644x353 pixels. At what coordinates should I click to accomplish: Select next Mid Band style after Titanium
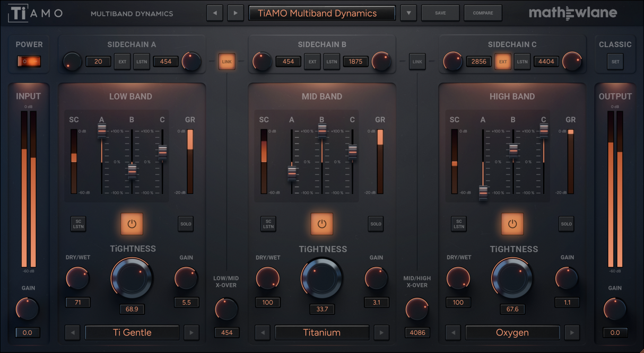coord(381,333)
